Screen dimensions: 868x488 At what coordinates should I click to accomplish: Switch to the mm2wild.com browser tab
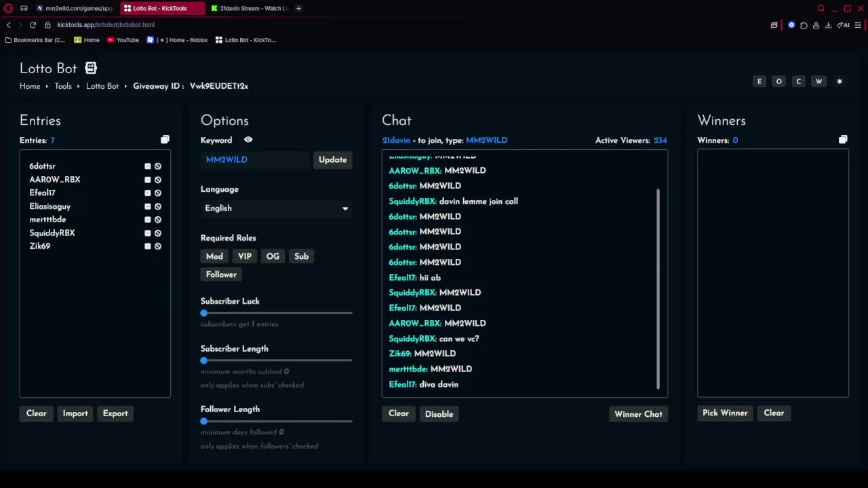(73, 8)
